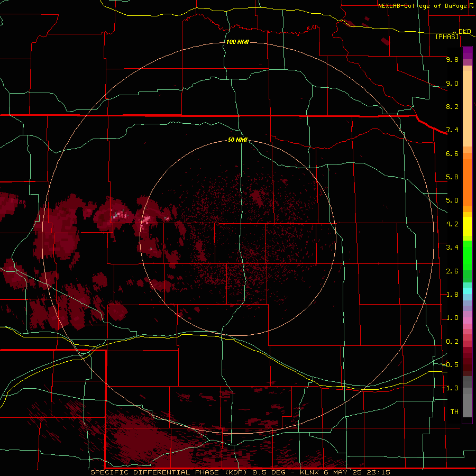The image size is (476, 476).
Task: Click the 0.2 scale value
Action: coord(452,342)
